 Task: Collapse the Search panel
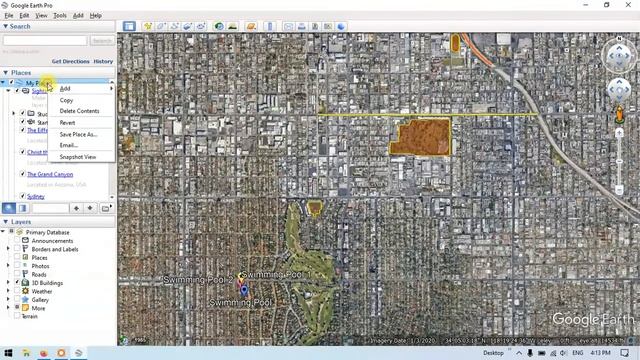(x=6, y=26)
